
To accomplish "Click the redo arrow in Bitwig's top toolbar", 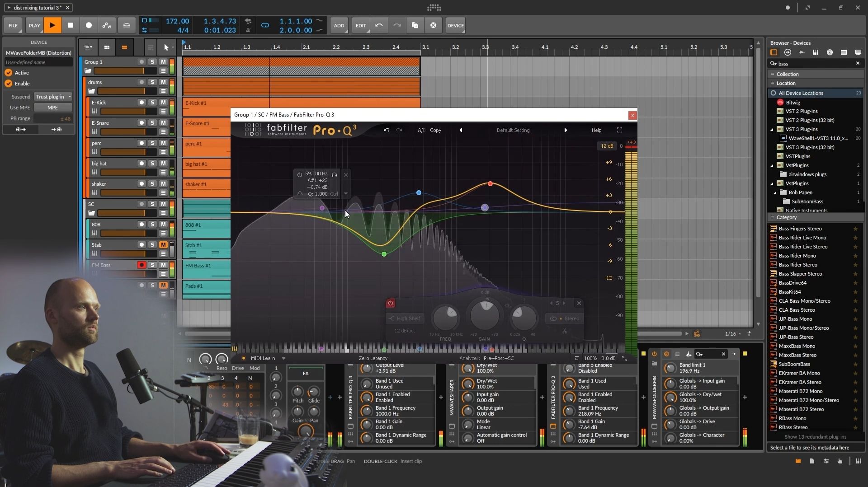I will point(397,25).
